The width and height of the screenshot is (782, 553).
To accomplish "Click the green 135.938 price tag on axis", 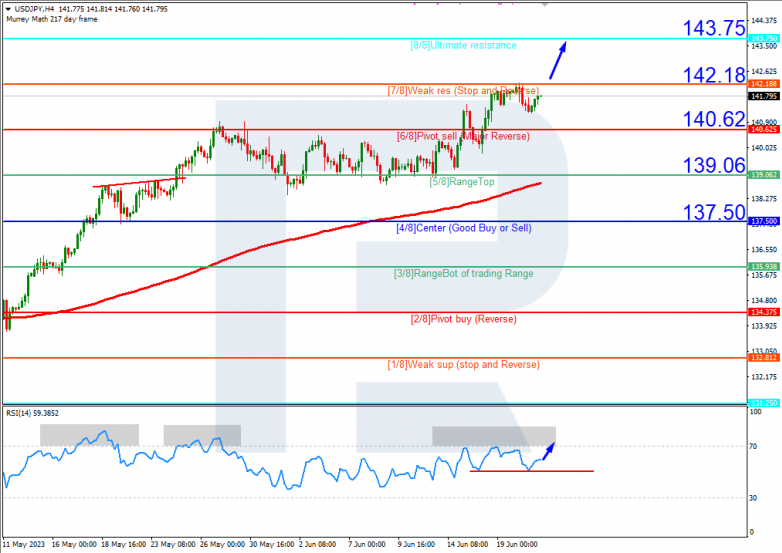I will pos(764,267).
